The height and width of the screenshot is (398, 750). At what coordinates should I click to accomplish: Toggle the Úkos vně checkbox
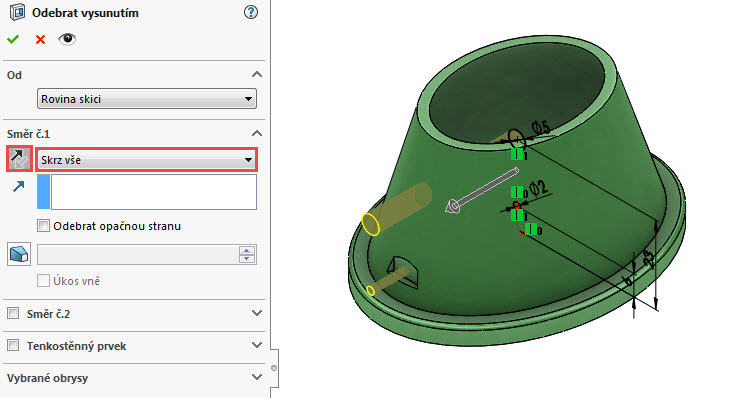pyautogui.click(x=44, y=281)
